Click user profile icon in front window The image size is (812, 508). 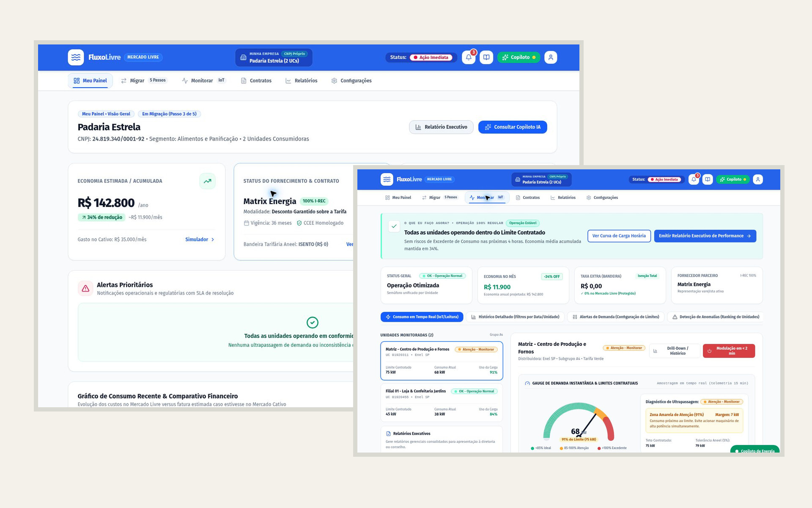tap(758, 179)
